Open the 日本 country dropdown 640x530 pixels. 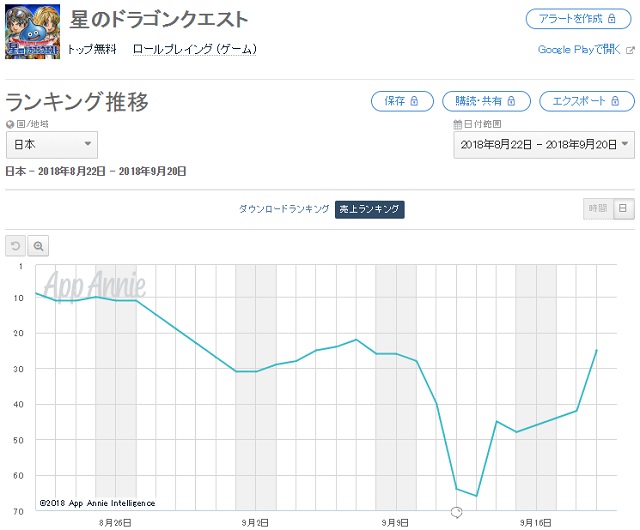[51, 145]
